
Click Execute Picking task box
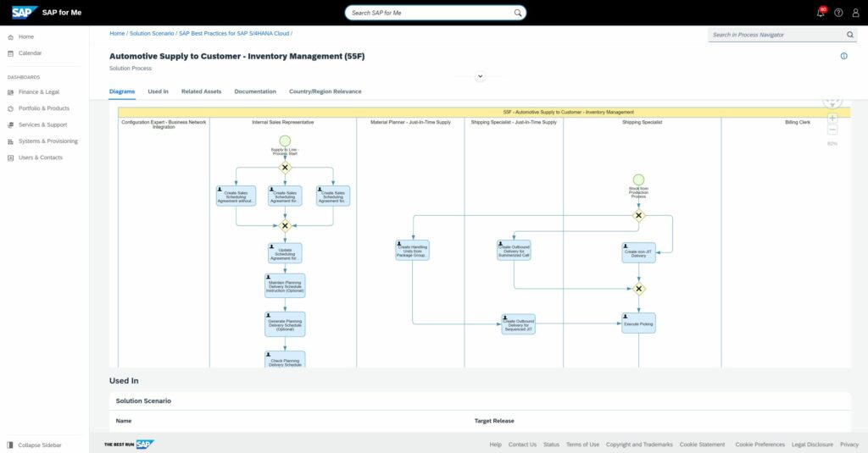tap(638, 323)
